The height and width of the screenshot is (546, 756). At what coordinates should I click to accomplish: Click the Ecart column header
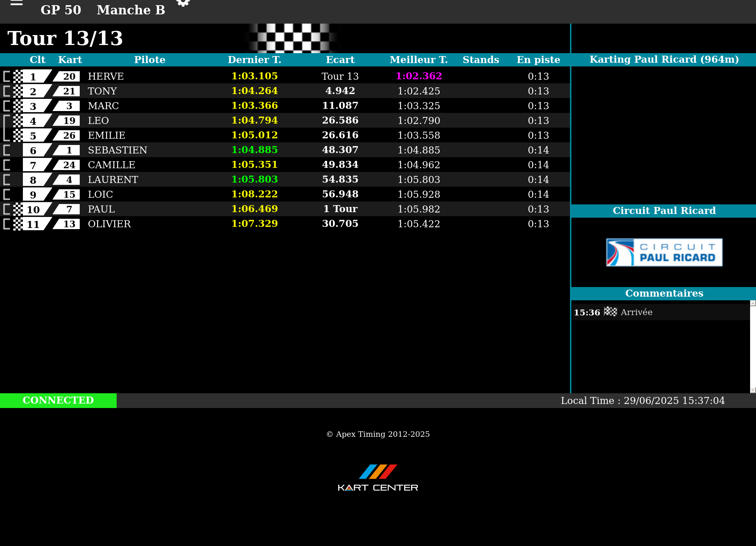point(340,60)
